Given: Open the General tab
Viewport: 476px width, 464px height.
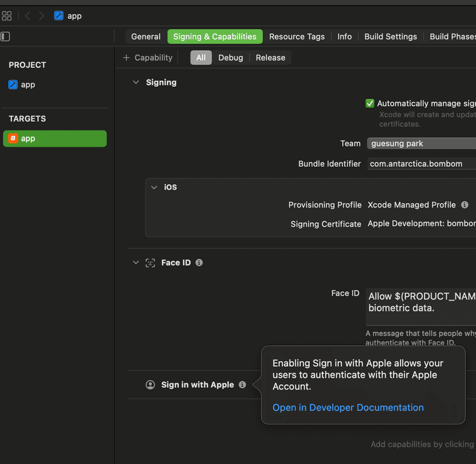Looking at the screenshot, I should coord(146,36).
